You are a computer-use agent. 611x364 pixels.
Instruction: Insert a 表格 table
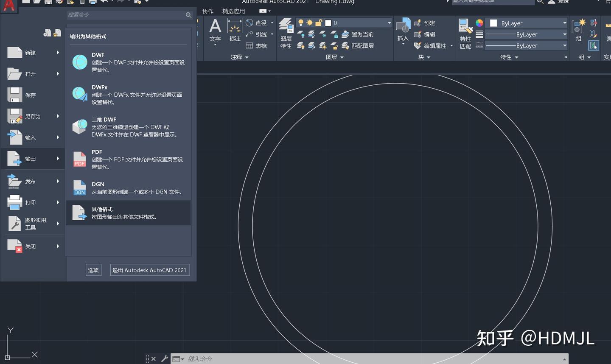(257, 46)
